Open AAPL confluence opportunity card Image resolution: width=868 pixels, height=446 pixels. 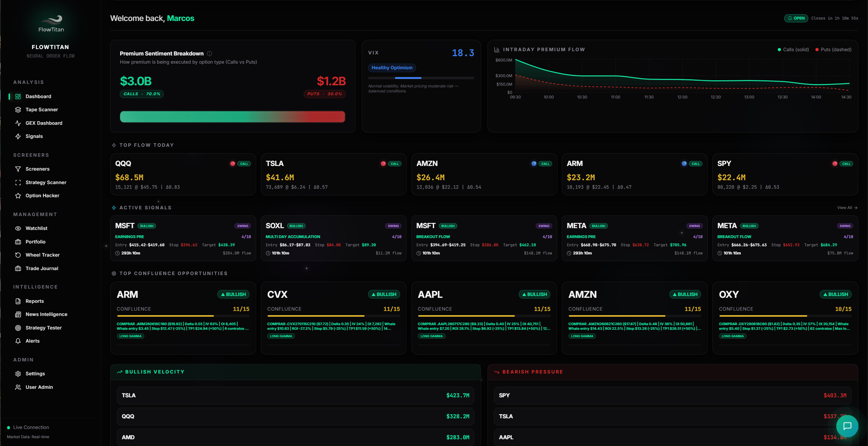click(x=484, y=318)
